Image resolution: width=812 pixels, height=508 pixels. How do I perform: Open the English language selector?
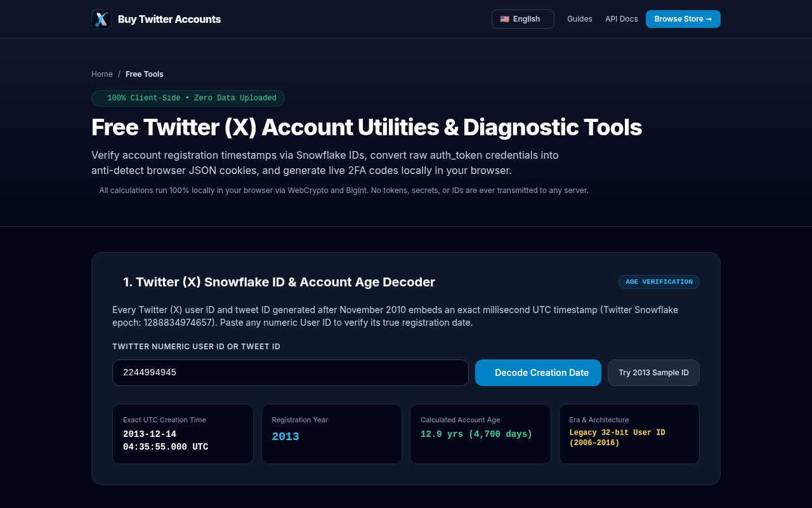coord(523,19)
